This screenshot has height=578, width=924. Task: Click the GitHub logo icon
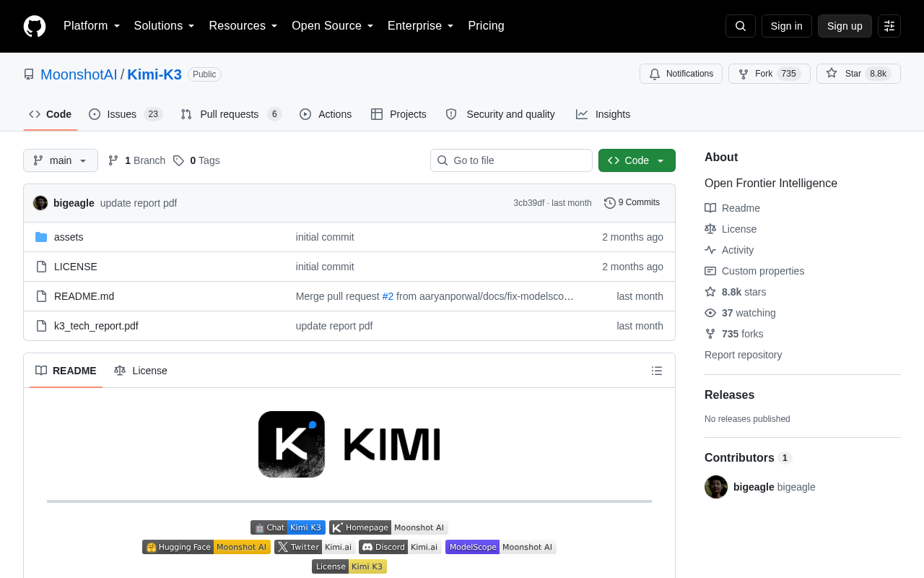[x=35, y=26]
